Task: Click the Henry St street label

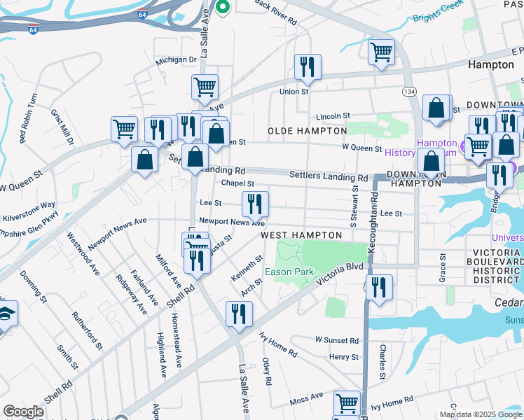Action: 343,356
